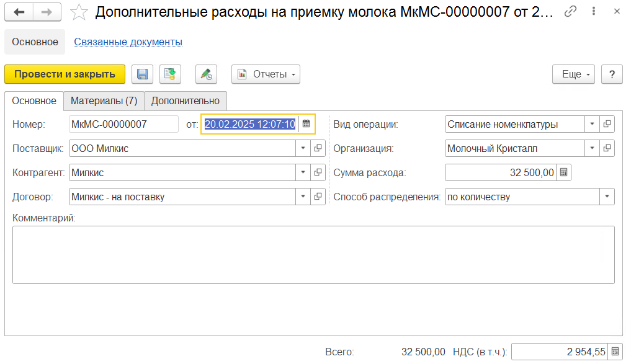Close the document form
Screen dimensions: 631x364
point(617,11)
